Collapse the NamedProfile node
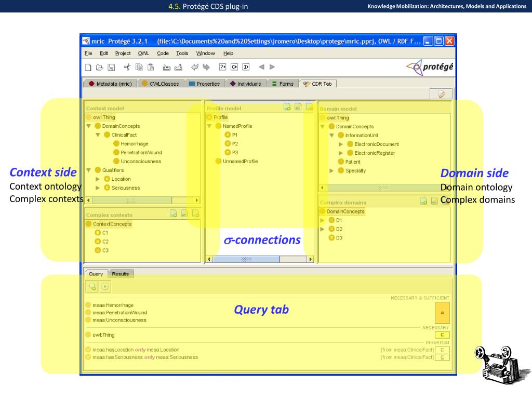Screen dimensions: 532x399 pyautogui.click(x=209, y=126)
